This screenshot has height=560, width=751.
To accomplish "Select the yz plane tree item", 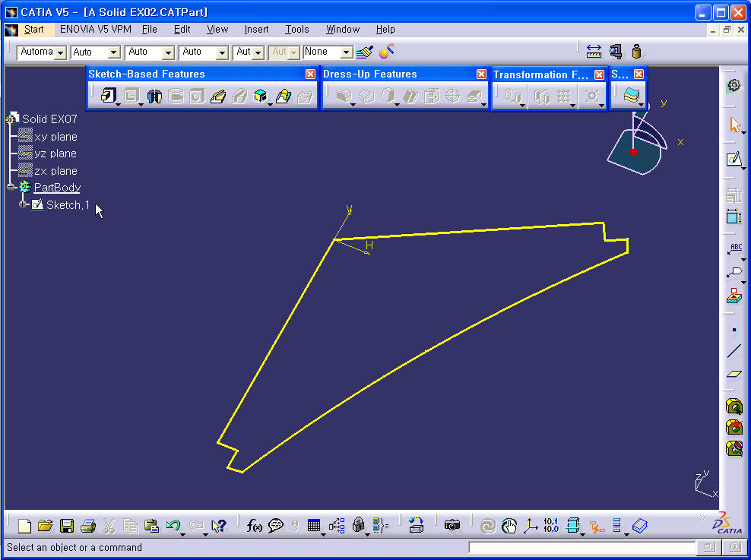I will pos(55,153).
